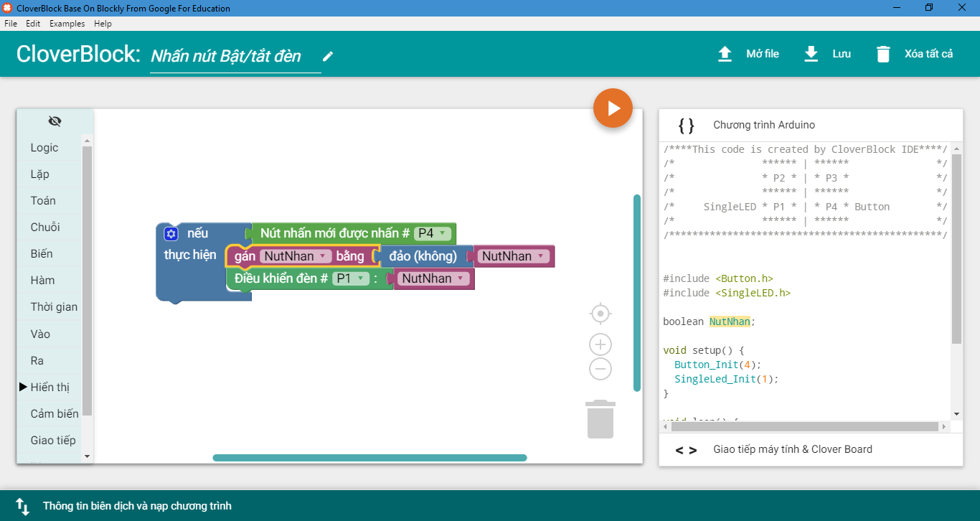Select the Biến category
Screen dimensions: 980x521
point(50,254)
